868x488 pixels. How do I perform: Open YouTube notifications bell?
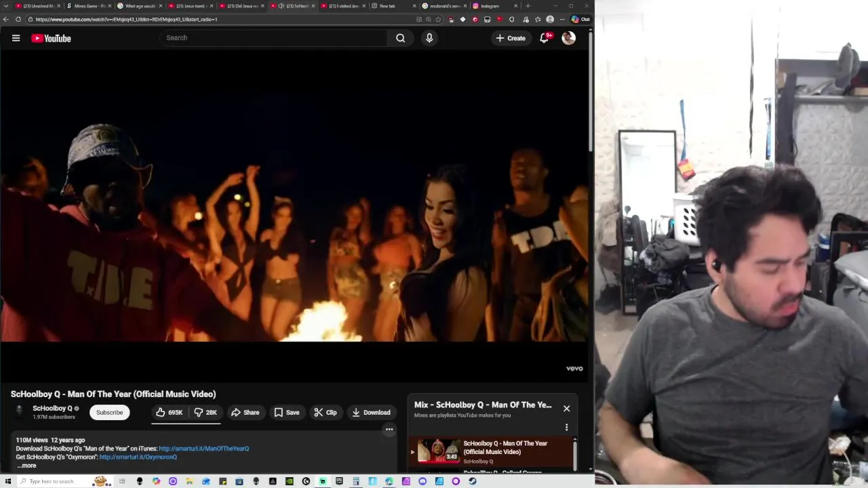coord(544,38)
